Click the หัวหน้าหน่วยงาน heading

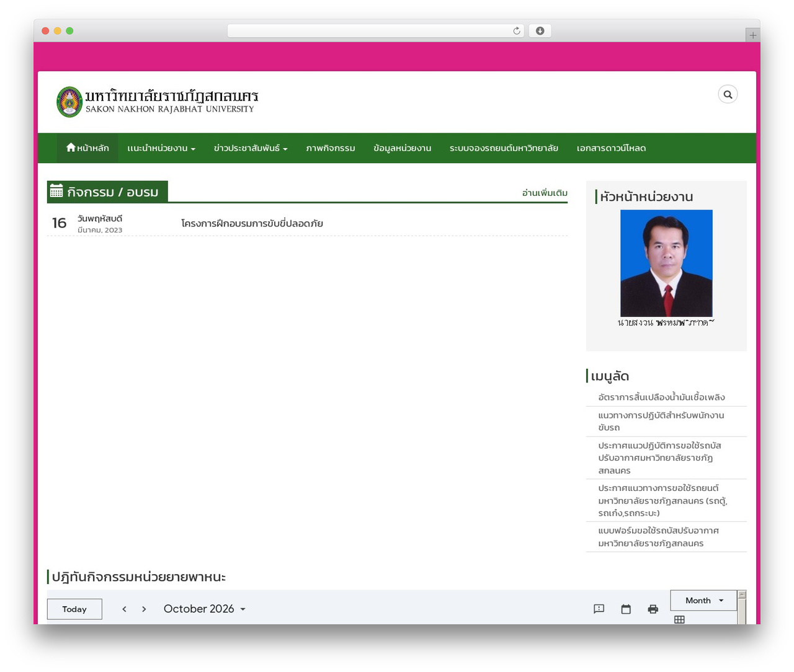(x=646, y=197)
